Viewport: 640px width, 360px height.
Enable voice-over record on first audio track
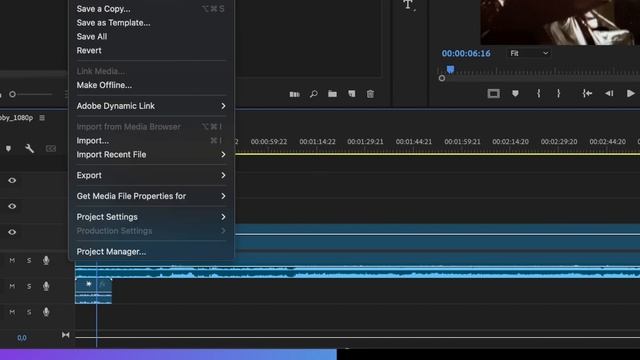tap(46, 260)
